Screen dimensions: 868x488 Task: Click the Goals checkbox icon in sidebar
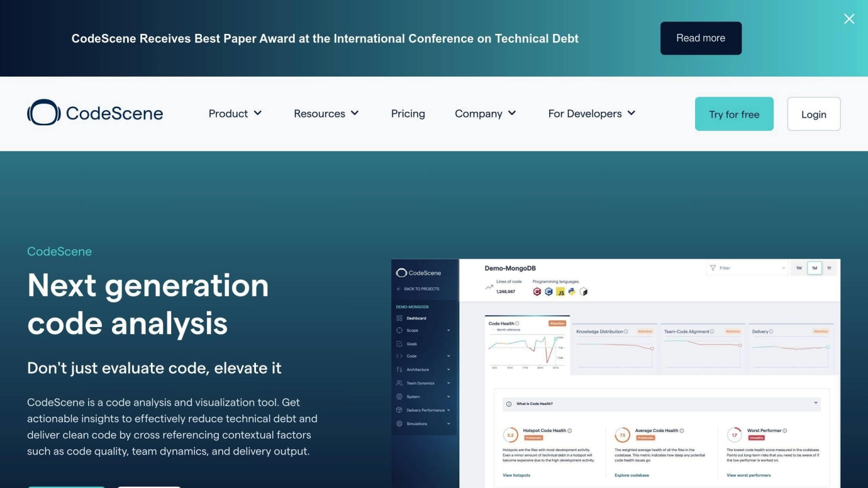400,343
